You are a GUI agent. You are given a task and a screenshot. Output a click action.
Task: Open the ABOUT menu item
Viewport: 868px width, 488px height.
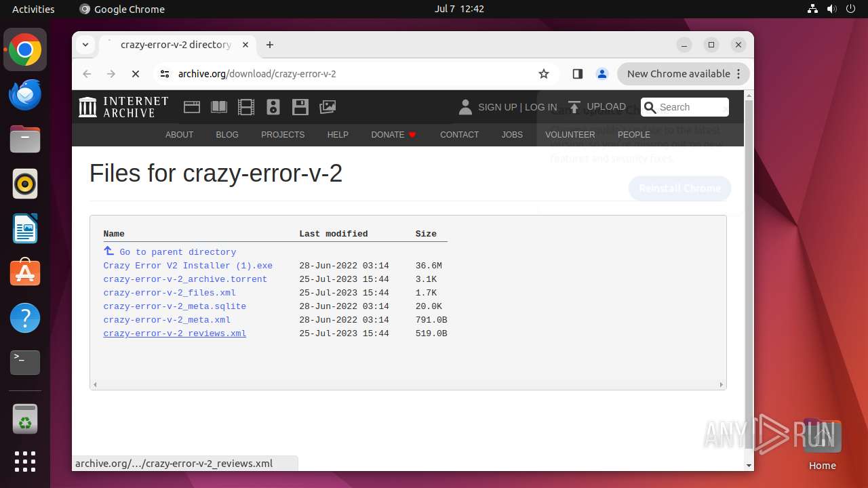[x=180, y=135]
